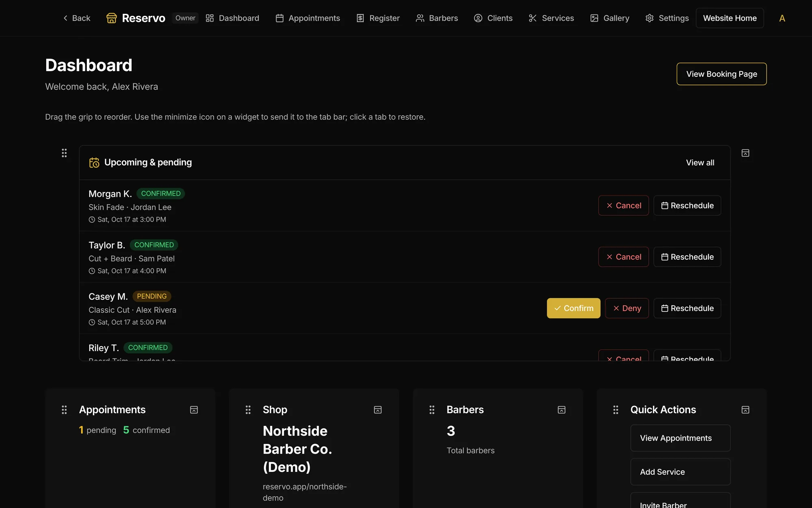Click the Barbers widget grip handle
This screenshot has width=812, height=508.
(432, 410)
